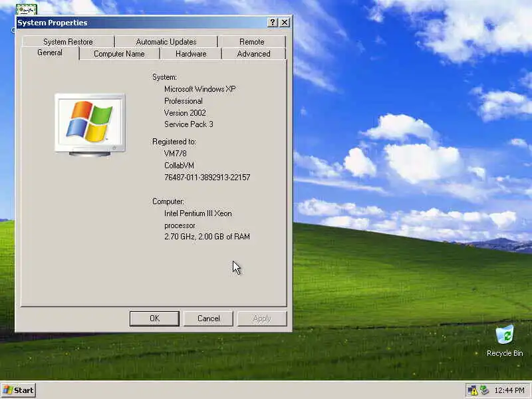This screenshot has height=399, width=532.
Task: Click the 'Professional' edition text
Action: [184, 101]
